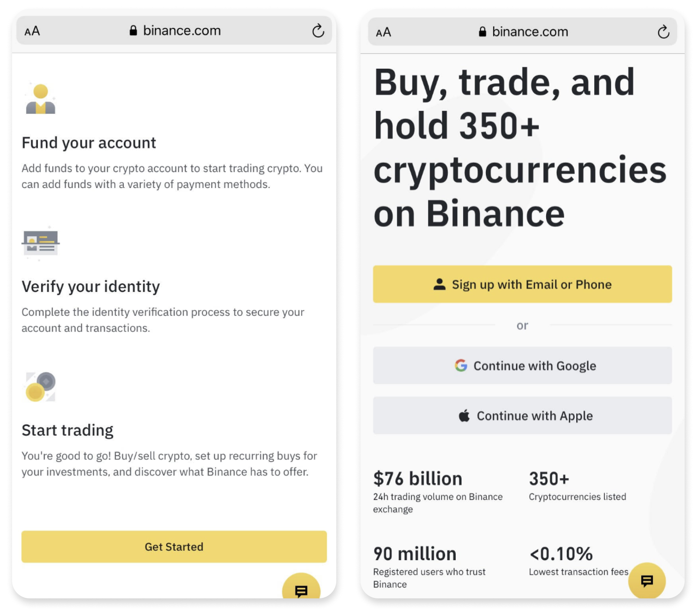Choose Continue with Google
The image size is (699, 616).
click(522, 366)
